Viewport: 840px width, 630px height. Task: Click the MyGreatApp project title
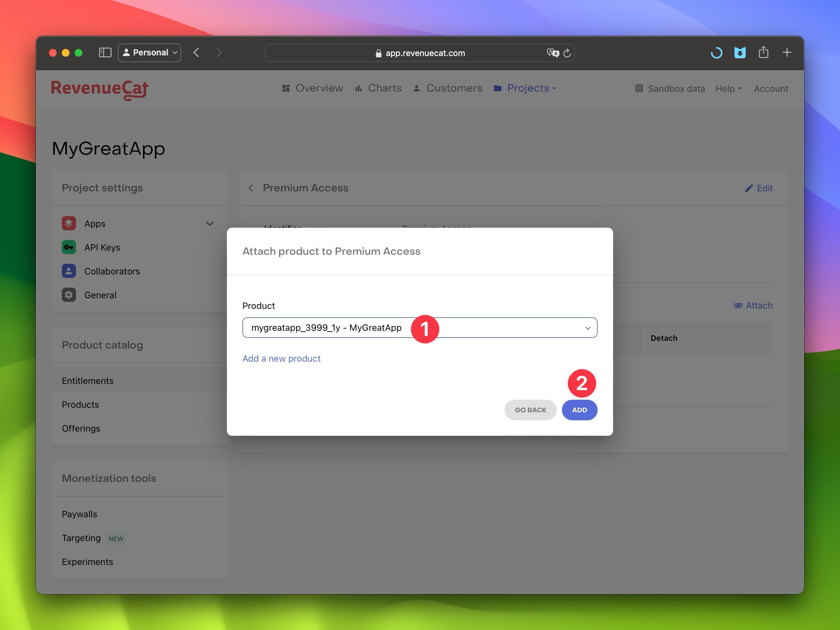click(x=108, y=148)
